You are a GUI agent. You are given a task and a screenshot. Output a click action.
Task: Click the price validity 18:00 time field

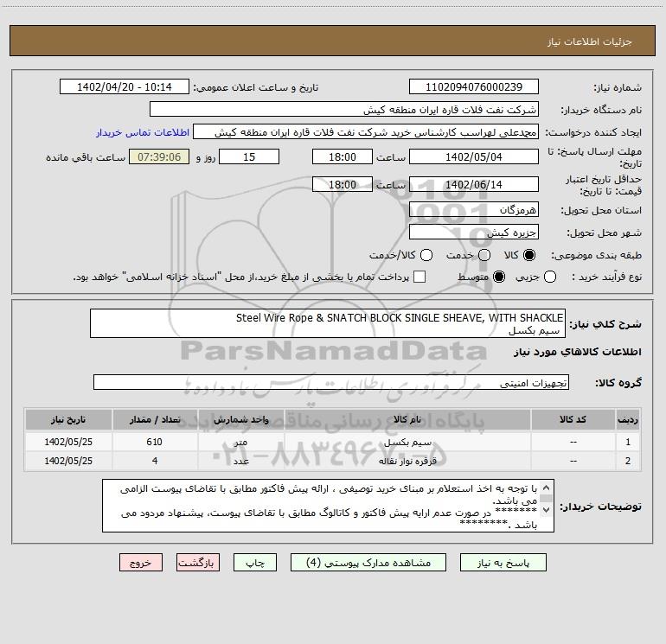343,184
